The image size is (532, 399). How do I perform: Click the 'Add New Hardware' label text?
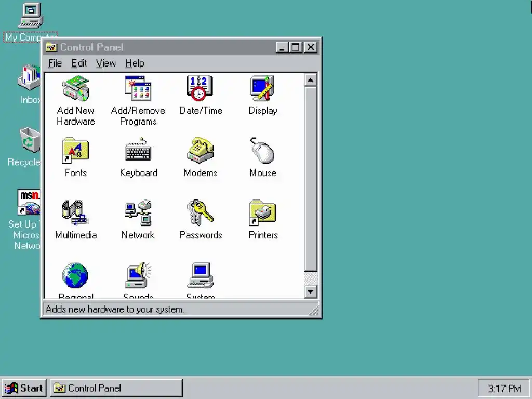coord(76,116)
